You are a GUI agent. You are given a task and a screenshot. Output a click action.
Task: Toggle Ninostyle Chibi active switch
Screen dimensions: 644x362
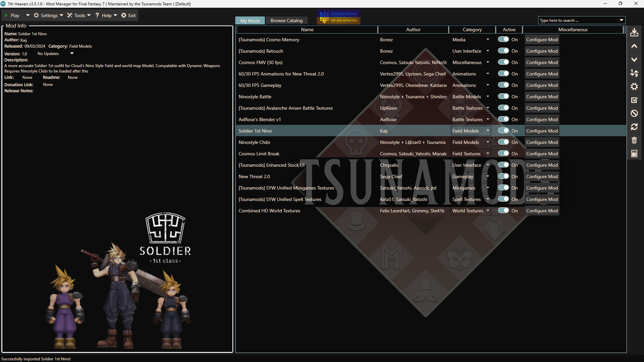[503, 142]
